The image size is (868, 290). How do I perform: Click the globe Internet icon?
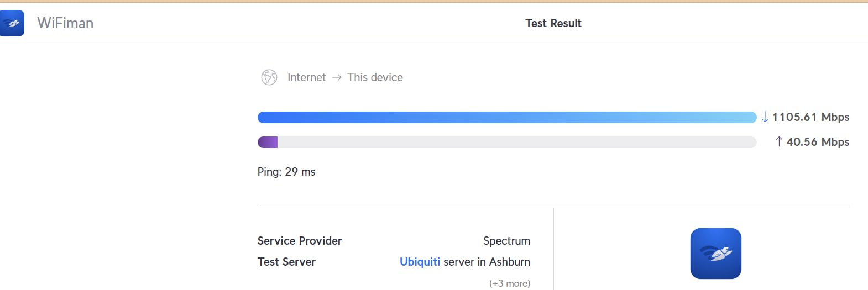(x=269, y=77)
